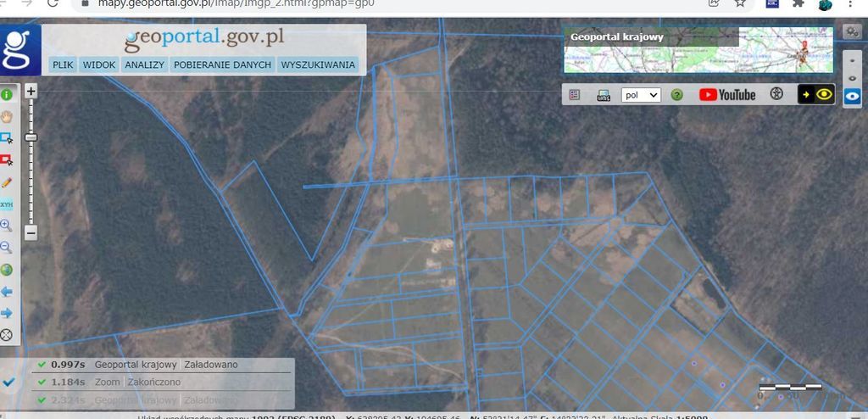
Task: Expand the ANALIZY menu
Action: click(x=144, y=64)
